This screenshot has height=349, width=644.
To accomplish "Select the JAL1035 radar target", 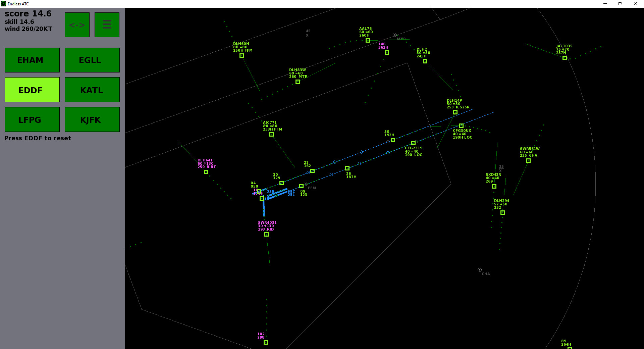I will point(564,58).
